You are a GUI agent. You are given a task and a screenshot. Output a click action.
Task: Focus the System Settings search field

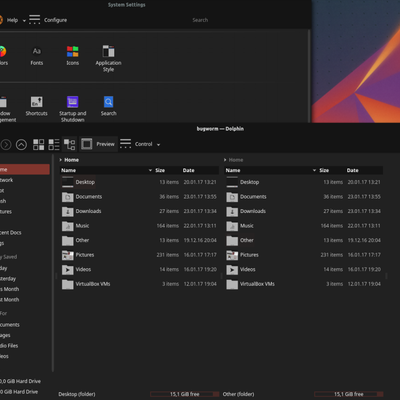pos(200,20)
